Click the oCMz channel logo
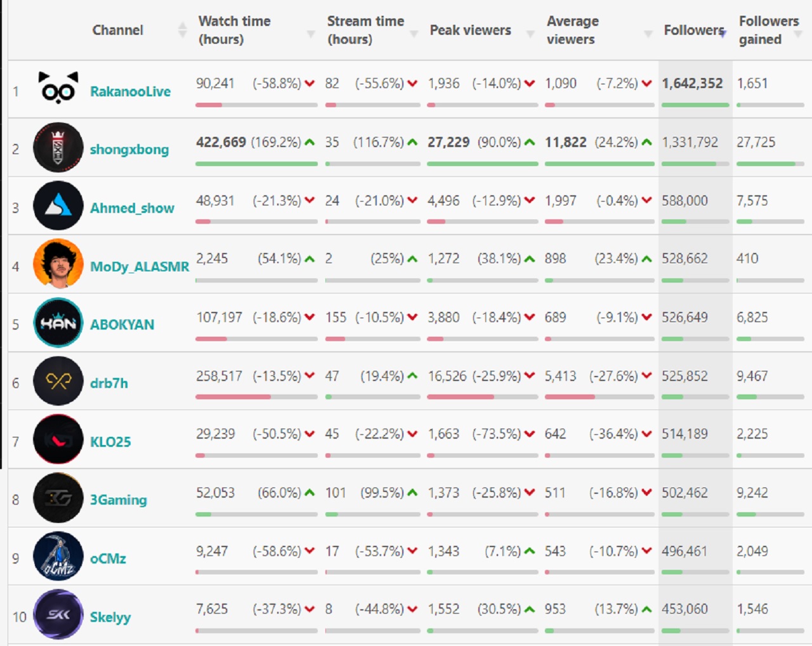This screenshot has width=812, height=646. pos(58,557)
